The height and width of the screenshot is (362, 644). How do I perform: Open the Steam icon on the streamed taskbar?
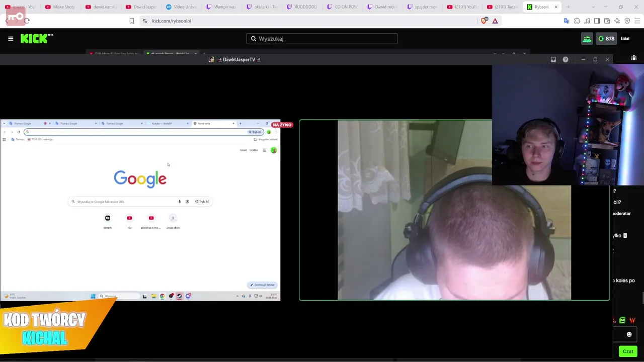180,296
